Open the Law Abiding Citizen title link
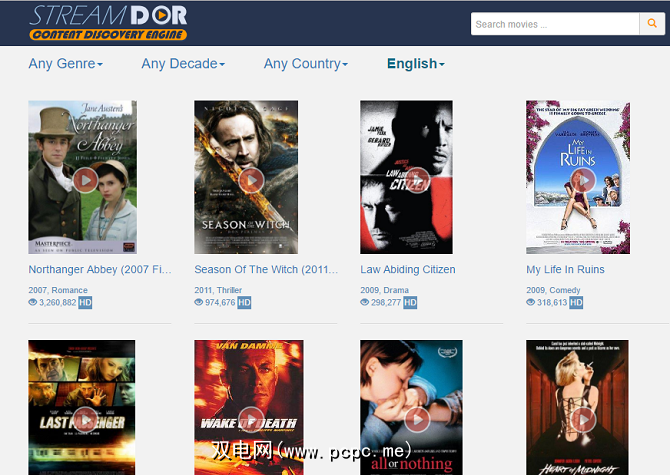This screenshot has width=670, height=475. (x=408, y=270)
